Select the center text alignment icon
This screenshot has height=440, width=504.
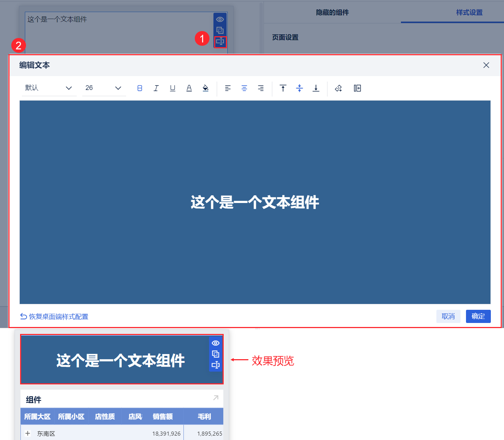click(244, 88)
